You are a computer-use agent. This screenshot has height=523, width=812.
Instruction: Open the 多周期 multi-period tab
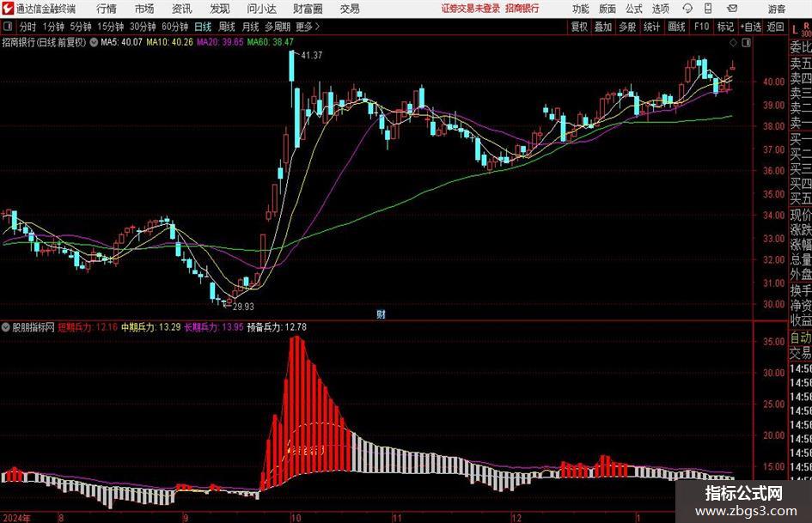(x=278, y=27)
